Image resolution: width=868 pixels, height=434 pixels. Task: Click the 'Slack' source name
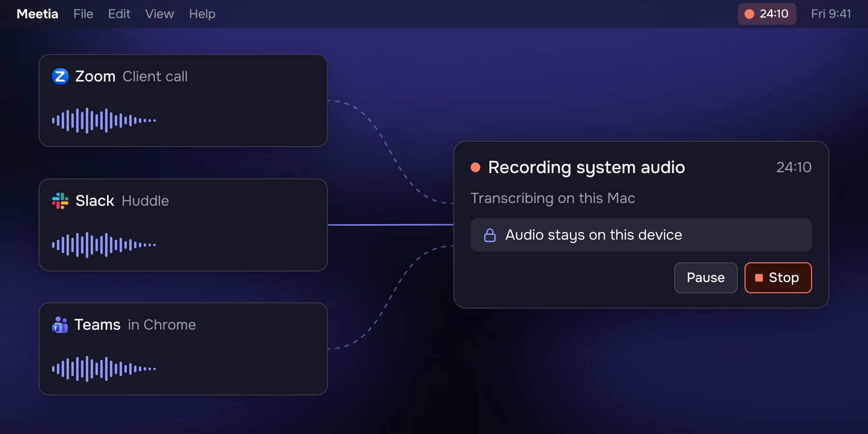pyautogui.click(x=95, y=201)
